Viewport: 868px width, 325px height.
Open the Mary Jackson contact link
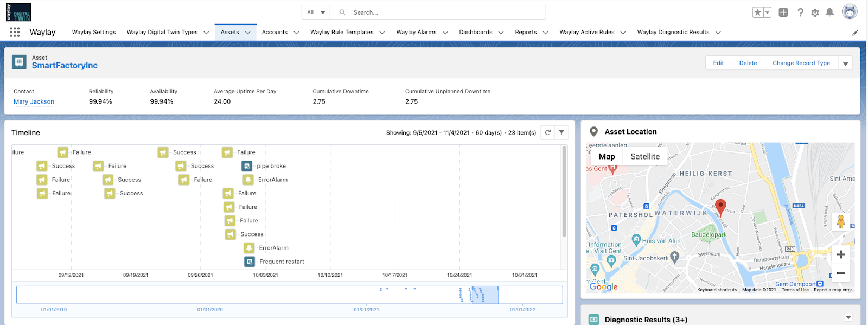[34, 101]
